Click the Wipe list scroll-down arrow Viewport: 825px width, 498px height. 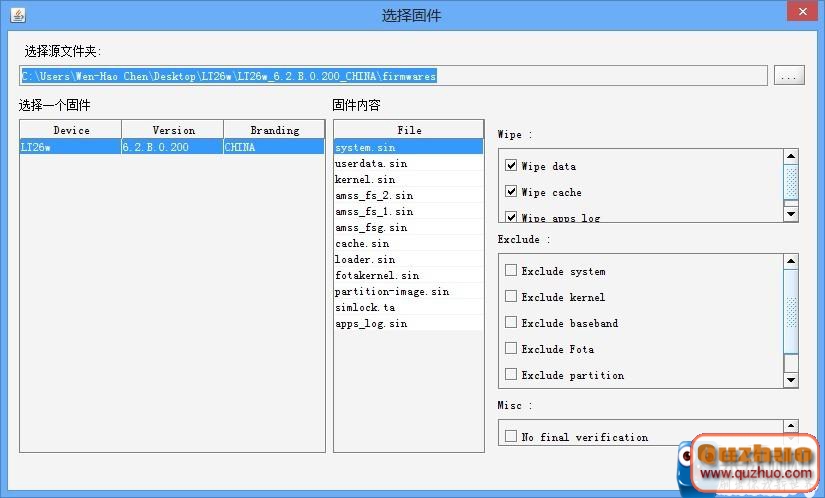click(791, 214)
